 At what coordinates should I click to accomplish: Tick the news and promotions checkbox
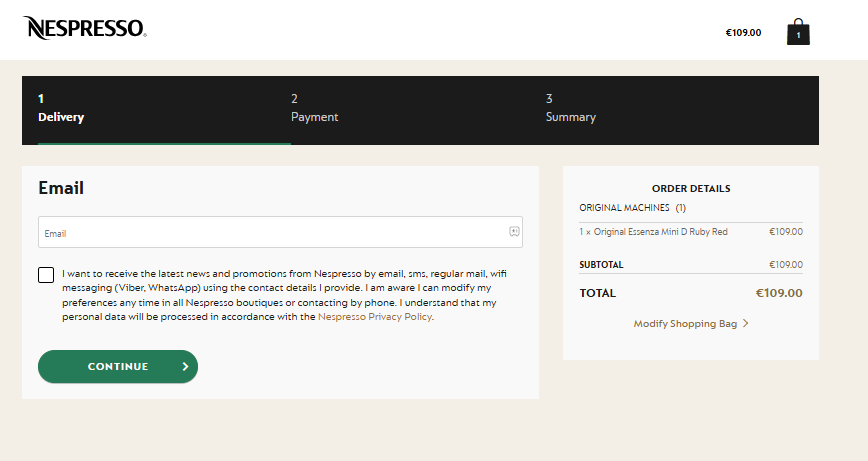(x=46, y=275)
